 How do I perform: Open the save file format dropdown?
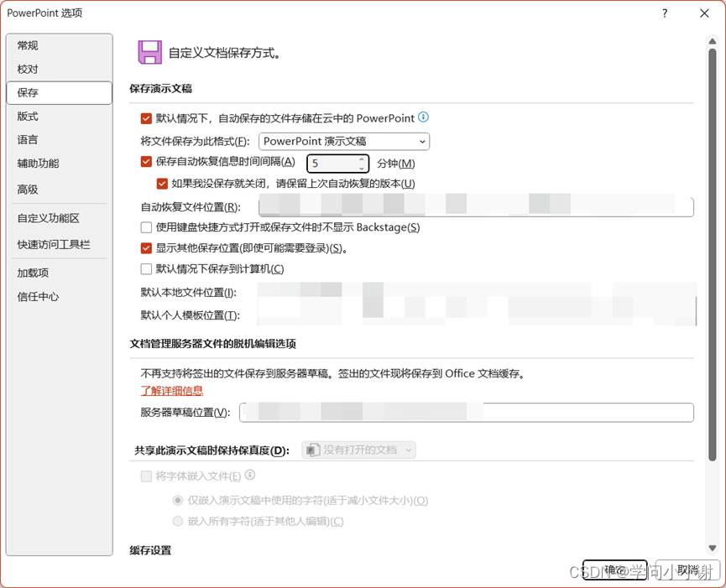coord(344,141)
